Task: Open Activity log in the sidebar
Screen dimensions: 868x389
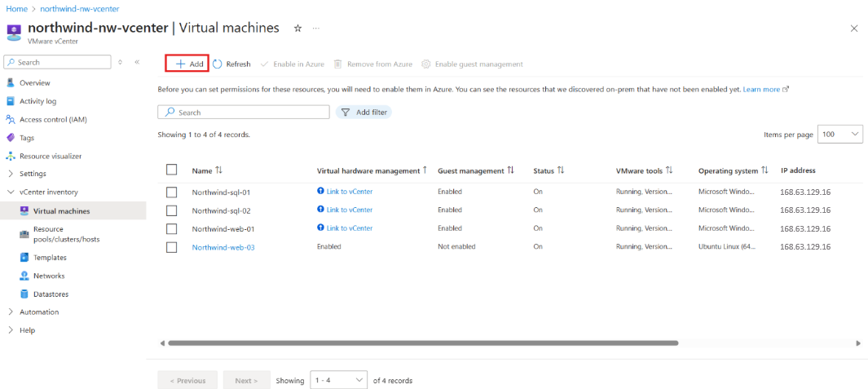Action: pos(37,101)
